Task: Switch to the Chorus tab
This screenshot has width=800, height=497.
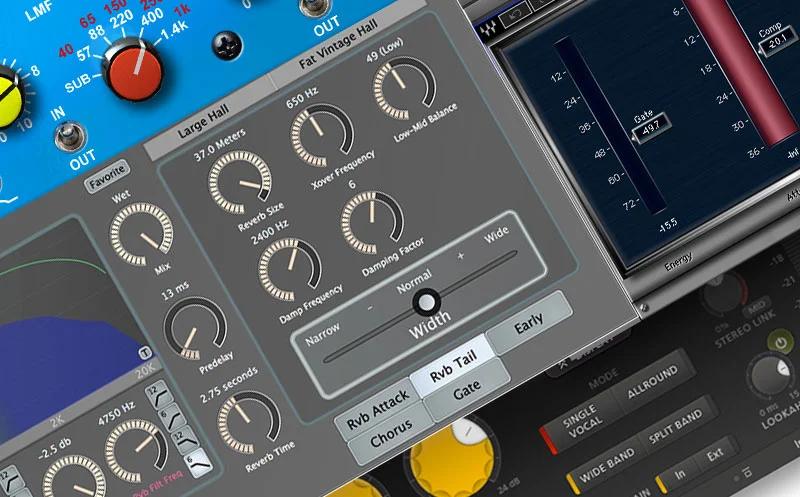Action: coord(391,433)
